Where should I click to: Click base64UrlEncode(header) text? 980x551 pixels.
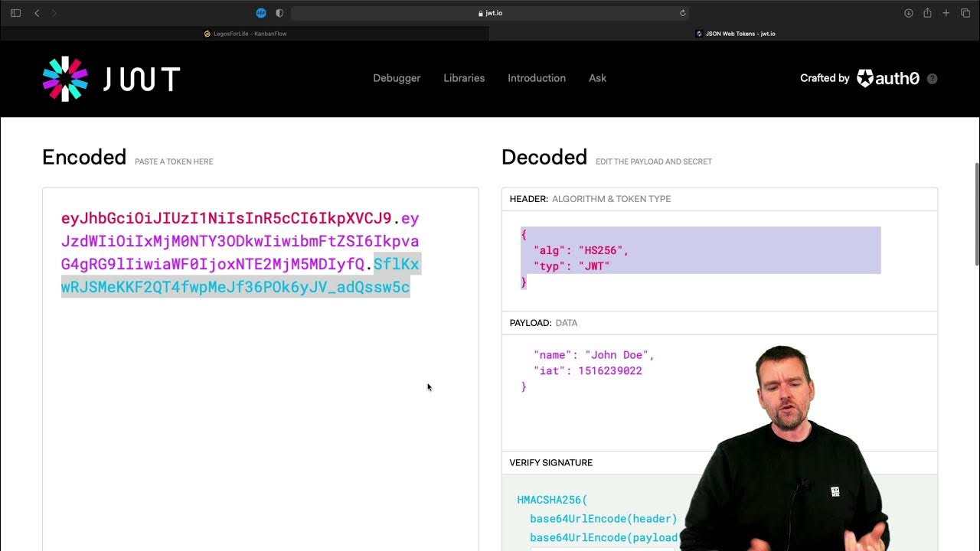603,519
